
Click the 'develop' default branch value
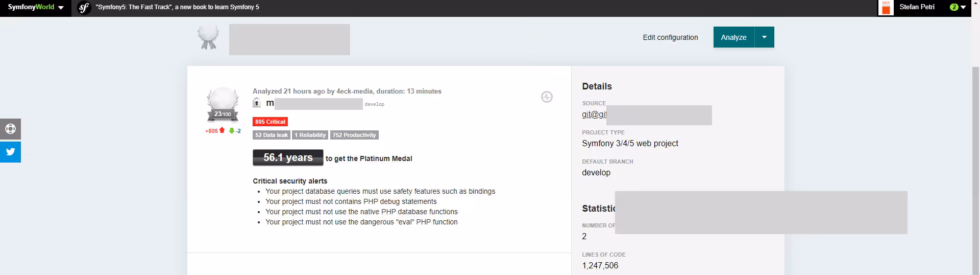[596, 173]
